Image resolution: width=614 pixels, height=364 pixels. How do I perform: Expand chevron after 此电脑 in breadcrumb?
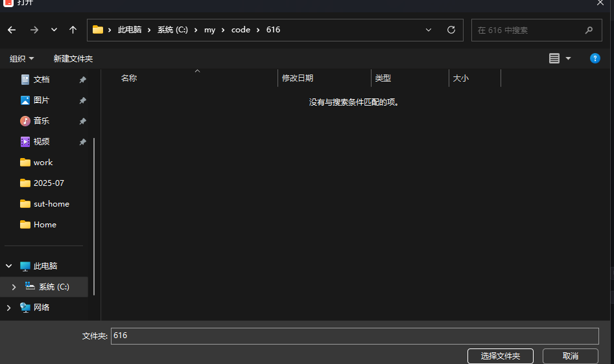[149, 30]
